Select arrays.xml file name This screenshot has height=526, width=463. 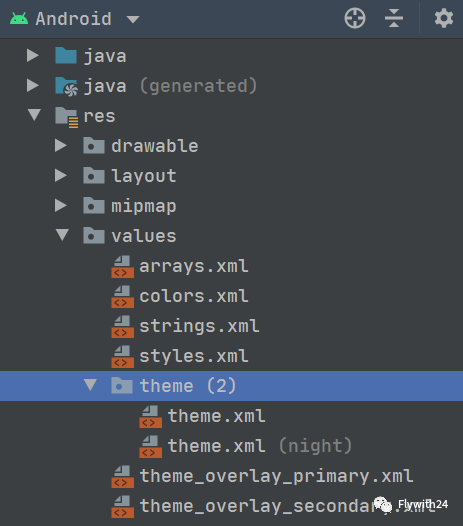pyautogui.click(x=194, y=266)
